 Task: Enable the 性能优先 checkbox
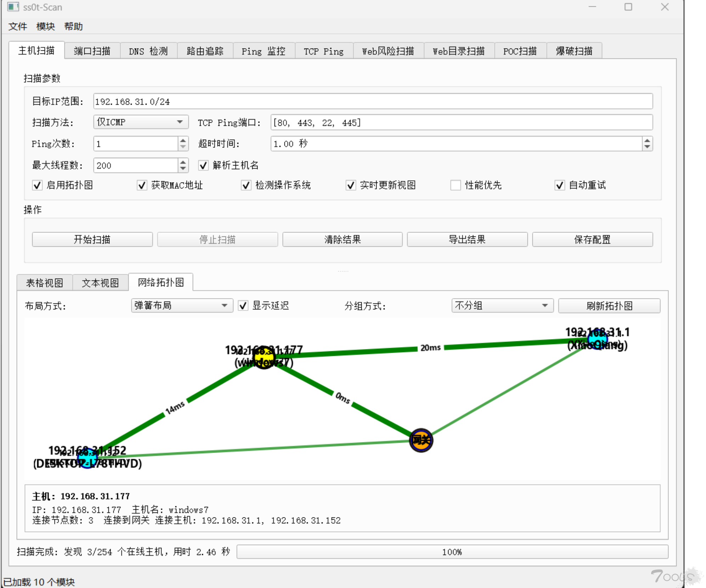pyautogui.click(x=455, y=185)
